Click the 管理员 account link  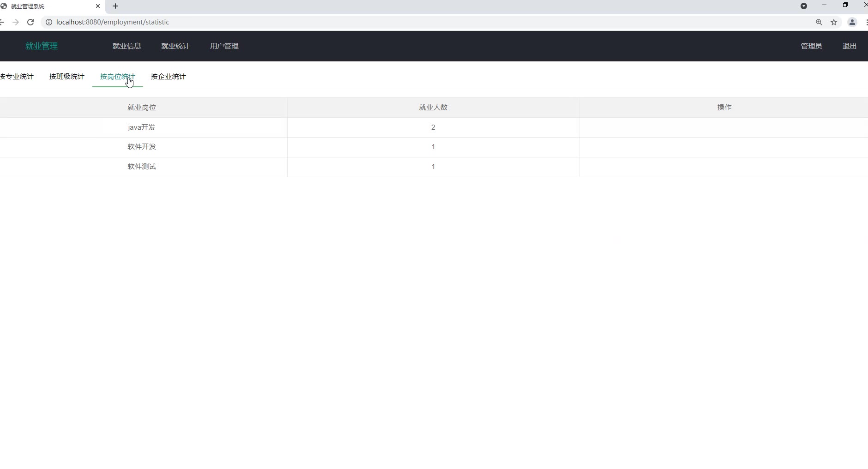point(811,46)
